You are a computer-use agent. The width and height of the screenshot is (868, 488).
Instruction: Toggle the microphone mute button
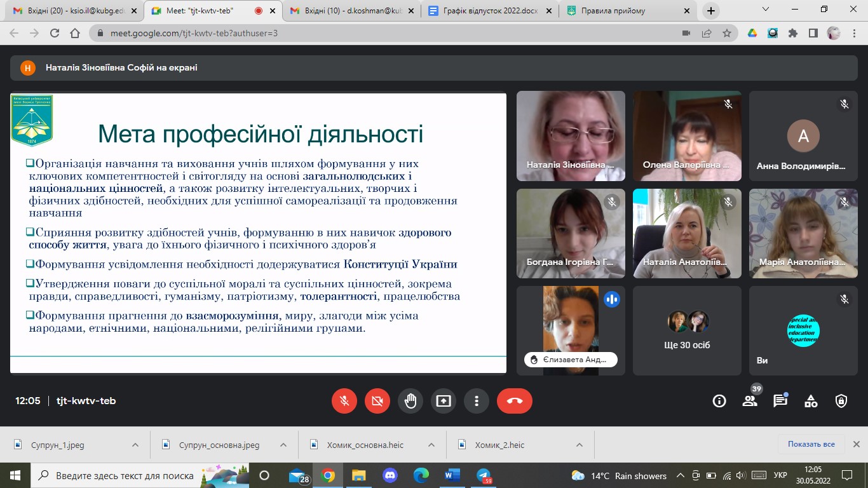pyautogui.click(x=344, y=401)
